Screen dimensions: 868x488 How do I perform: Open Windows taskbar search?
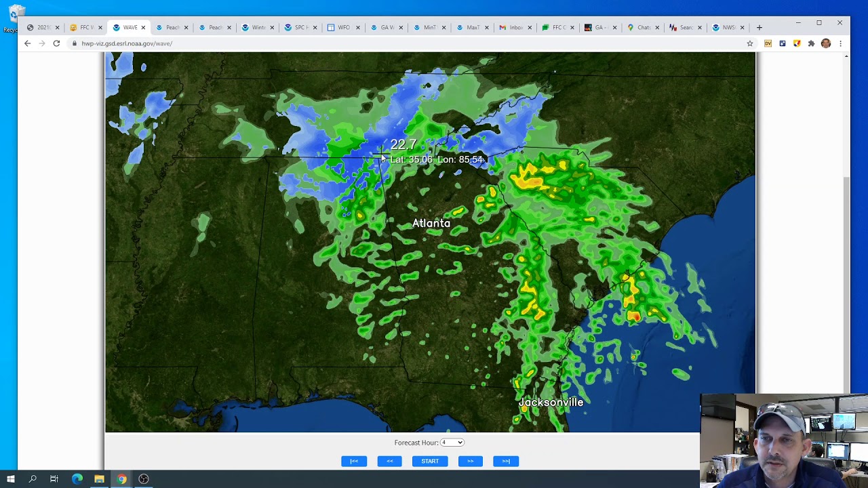tap(33, 479)
